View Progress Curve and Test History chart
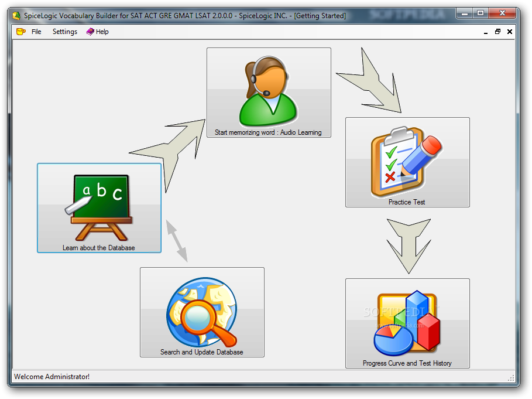 pyautogui.click(x=407, y=323)
